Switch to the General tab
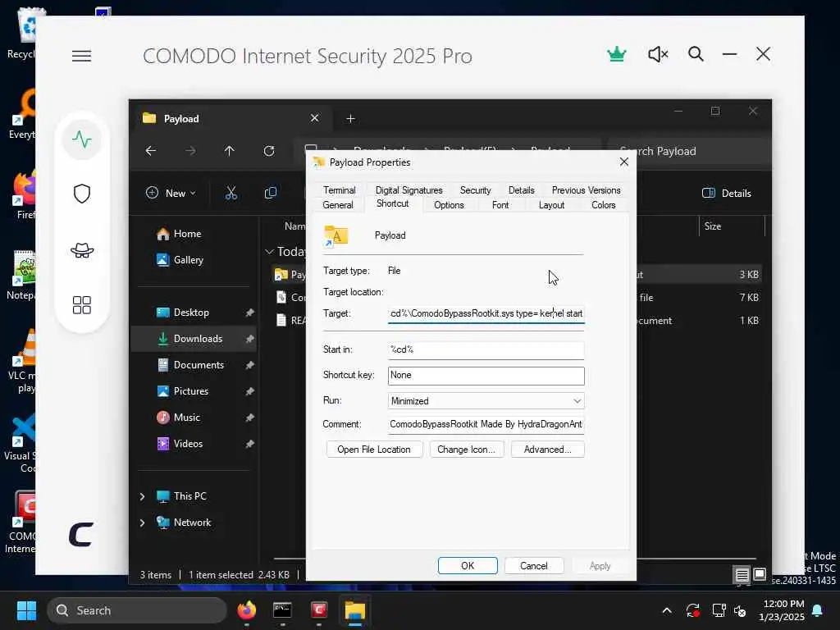The width and height of the screenshot is (840, 630). (x=338, y=204)
